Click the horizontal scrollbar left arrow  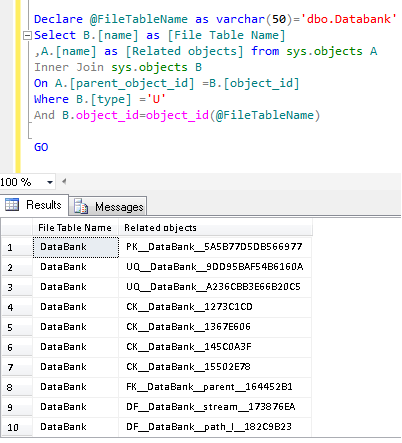64,182
